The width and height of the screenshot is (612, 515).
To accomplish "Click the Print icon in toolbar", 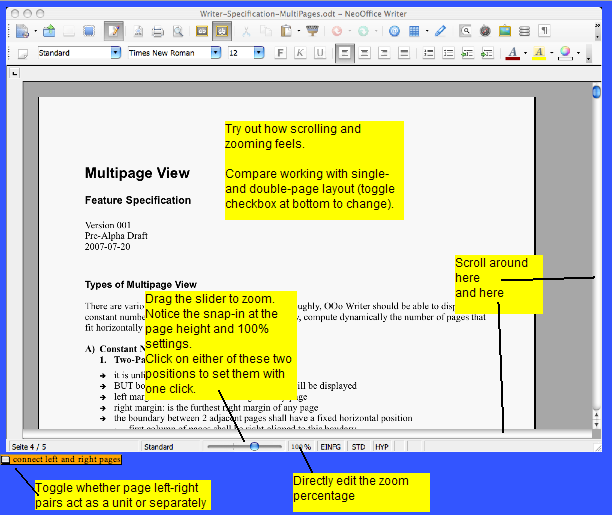I will pos(158,31).
